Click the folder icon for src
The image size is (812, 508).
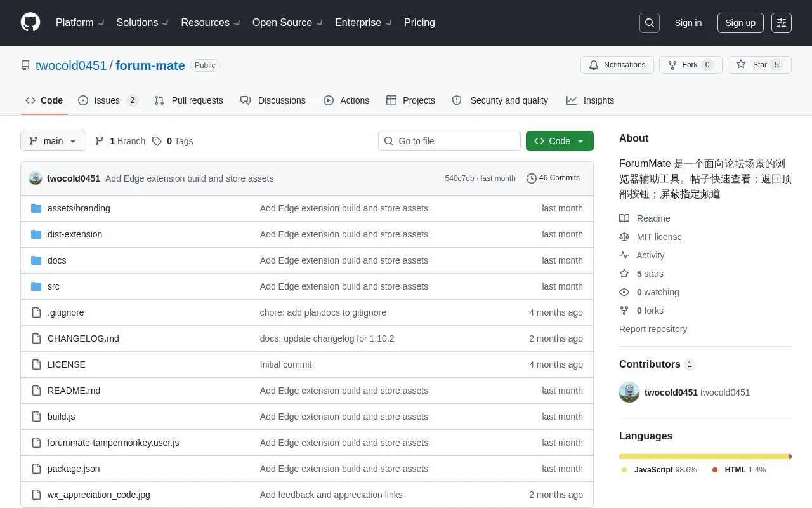(36, 286)
